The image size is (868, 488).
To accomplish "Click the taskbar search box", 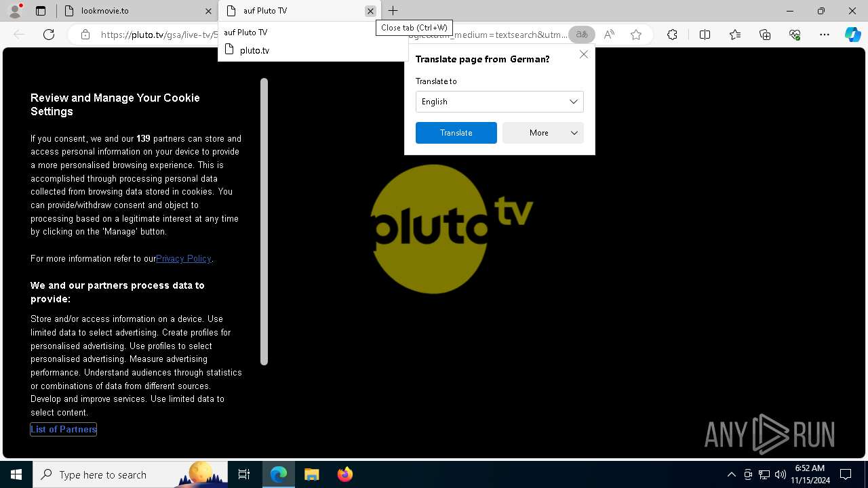I will (x=130, y=474).
